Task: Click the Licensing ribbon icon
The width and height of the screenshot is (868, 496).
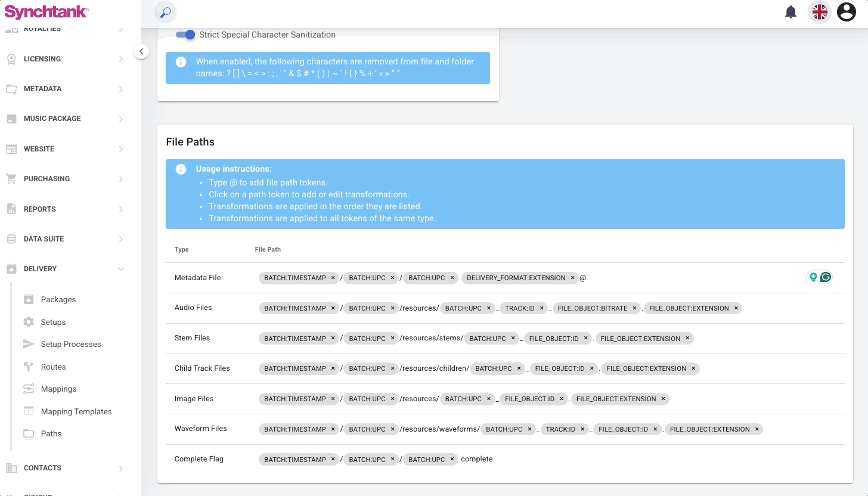Action: pyautogui.click(x=11, y=59)
